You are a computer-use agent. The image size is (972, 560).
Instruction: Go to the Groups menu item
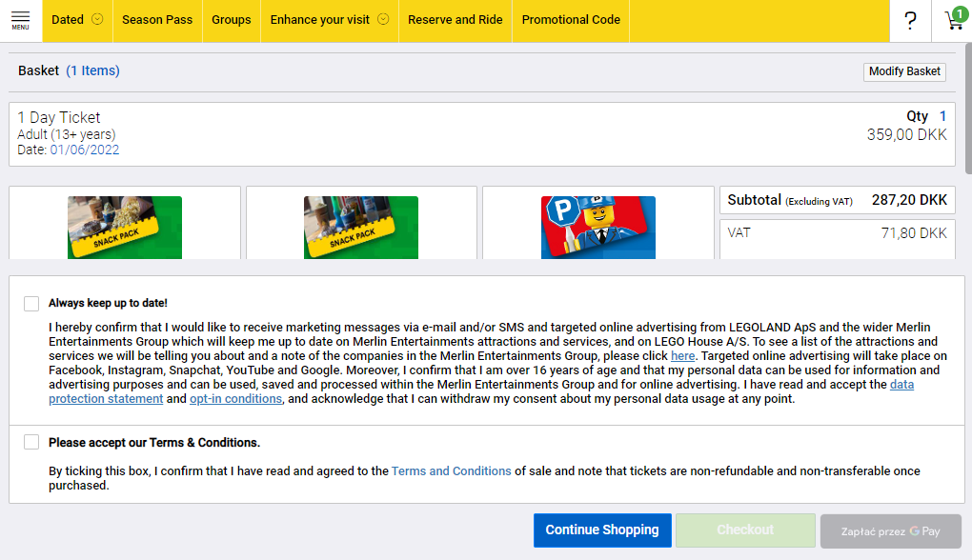pyautogui.click(x=232, y=20)
